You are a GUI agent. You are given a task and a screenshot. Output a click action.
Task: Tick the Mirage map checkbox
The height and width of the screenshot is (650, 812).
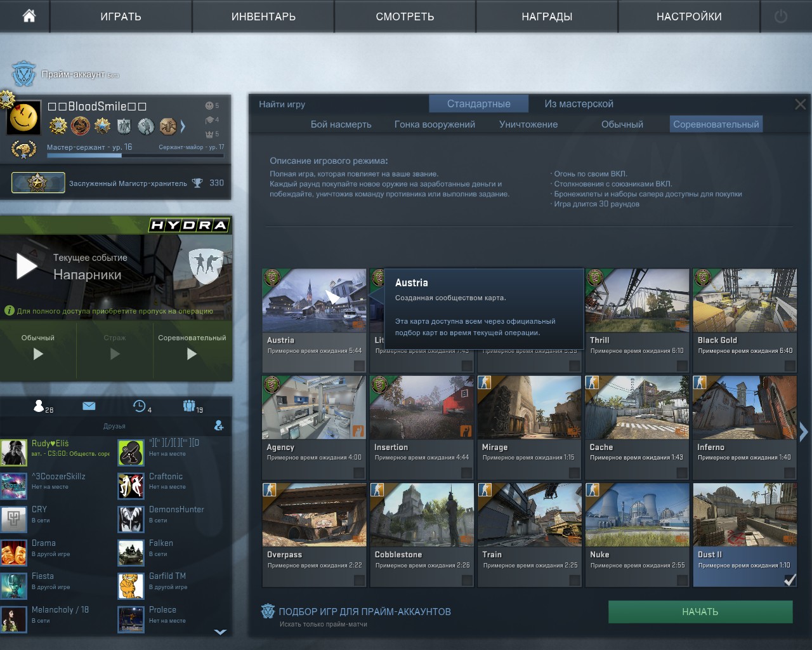click(x=574, y=473)
